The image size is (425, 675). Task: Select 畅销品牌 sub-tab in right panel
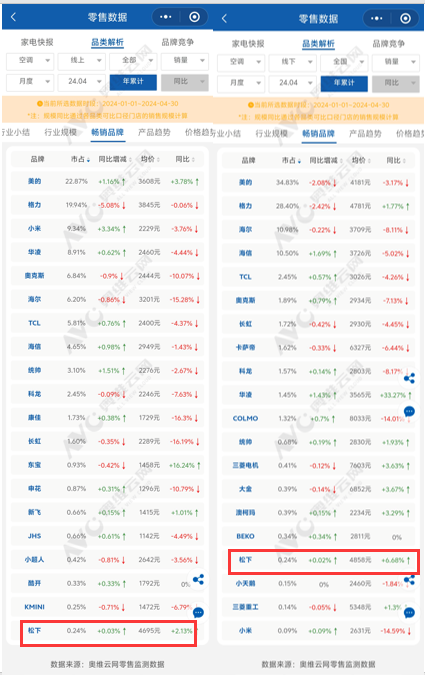[x=318, y=133]
